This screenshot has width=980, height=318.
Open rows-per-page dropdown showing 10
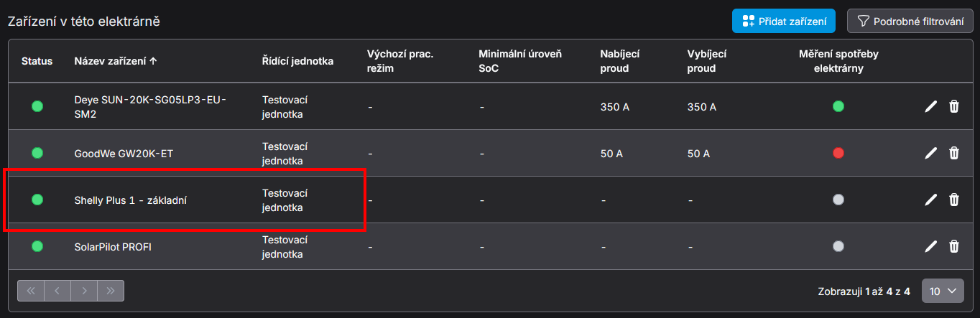point(943,291)
